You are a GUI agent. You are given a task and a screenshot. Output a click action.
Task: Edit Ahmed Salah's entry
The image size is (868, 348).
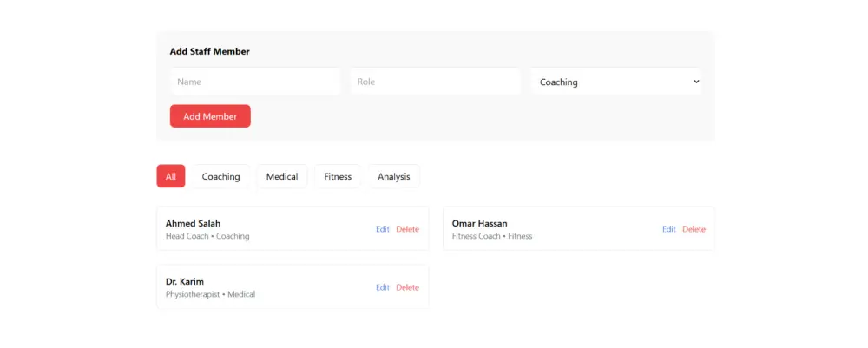[x=383, y=229]
